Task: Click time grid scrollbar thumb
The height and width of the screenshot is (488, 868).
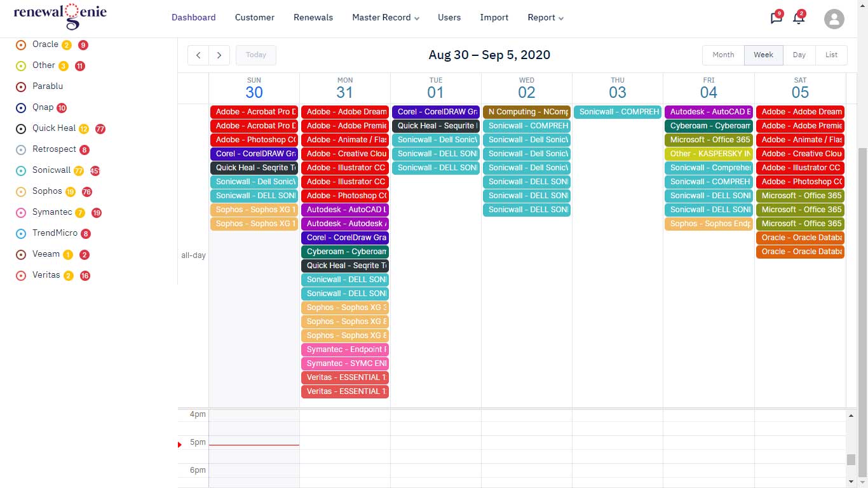Action: (x=851, y=460)
